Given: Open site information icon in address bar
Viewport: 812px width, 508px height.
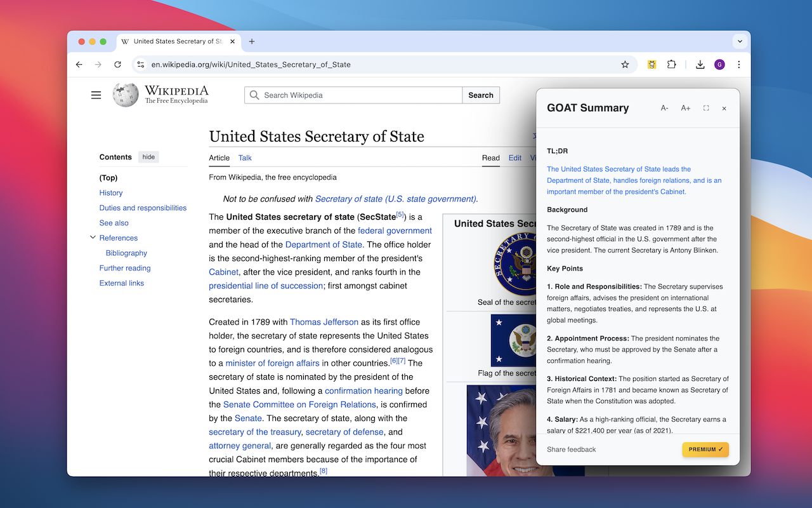Looking at the screenshot, I should pyautogui.click(x=141, y=64).
